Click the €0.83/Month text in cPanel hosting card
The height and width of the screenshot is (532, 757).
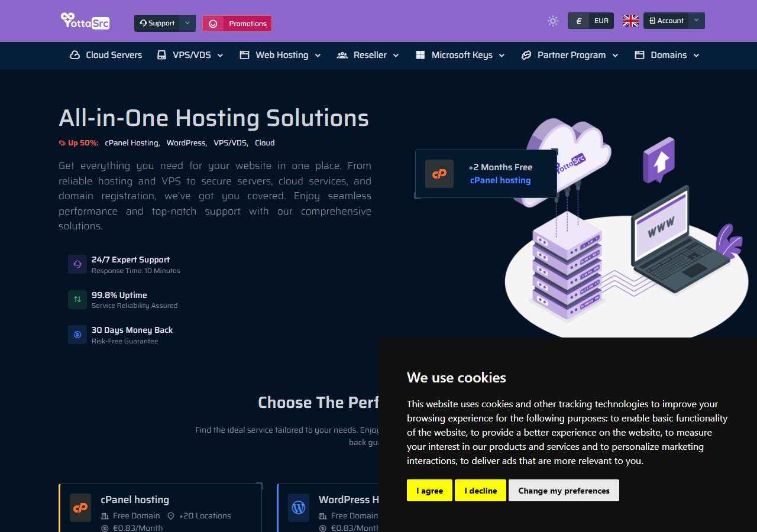click(x=138, y=528)
